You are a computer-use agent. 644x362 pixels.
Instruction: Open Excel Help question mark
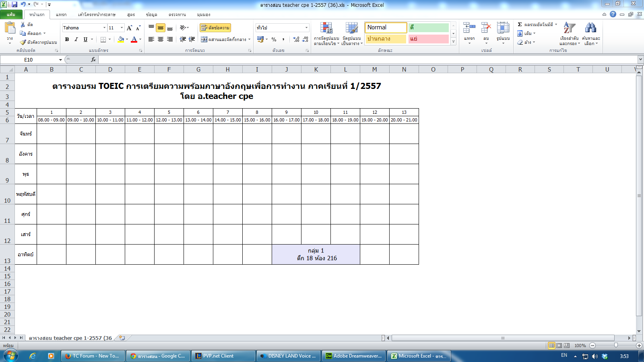(x=613, y=14)
